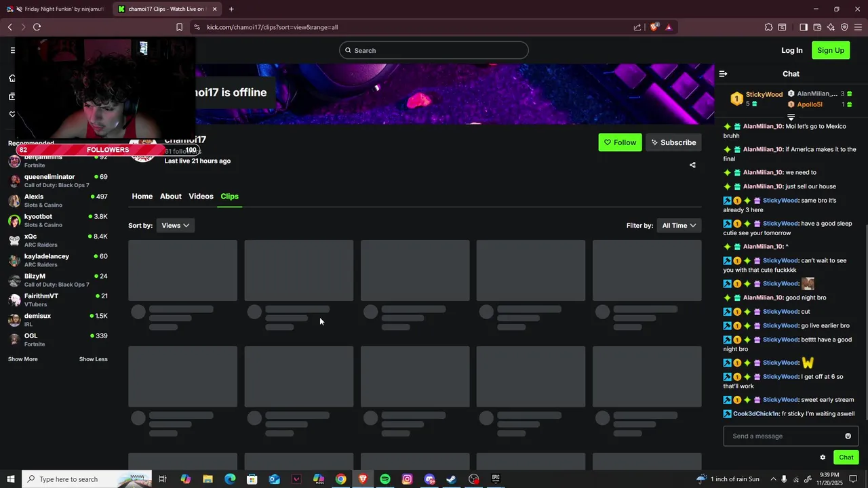The width and height of the screenshot is (868, 488).
Task: Switch to the Home tab
Action: [142, 197]
